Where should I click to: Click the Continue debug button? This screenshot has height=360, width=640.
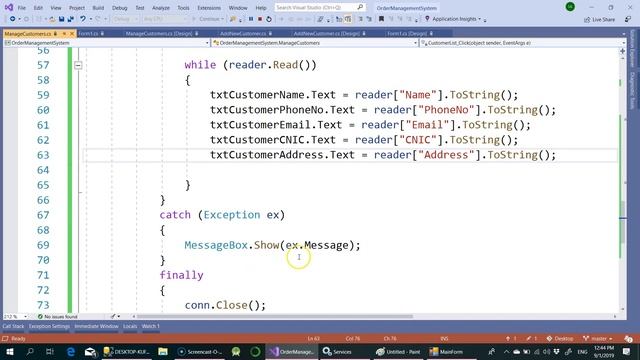208,19
